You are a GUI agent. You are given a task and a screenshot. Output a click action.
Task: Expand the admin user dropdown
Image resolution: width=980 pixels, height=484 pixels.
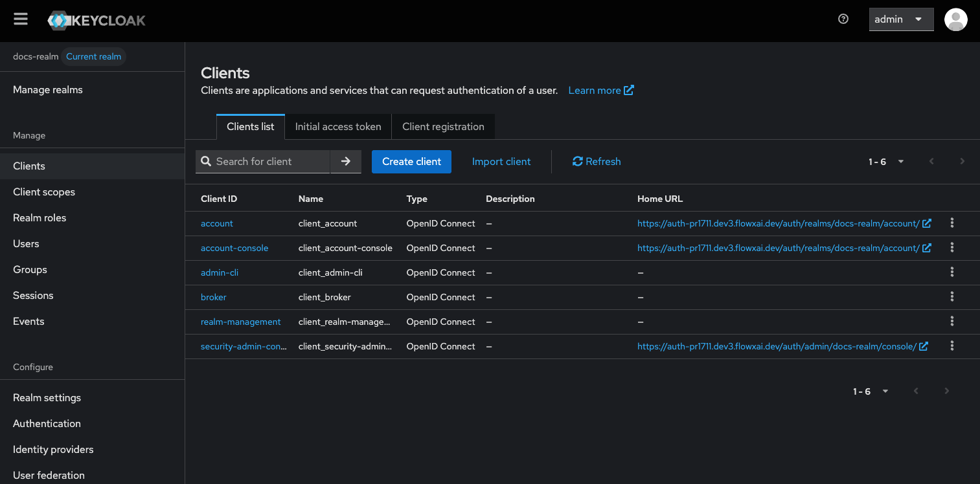pos(901,19)
